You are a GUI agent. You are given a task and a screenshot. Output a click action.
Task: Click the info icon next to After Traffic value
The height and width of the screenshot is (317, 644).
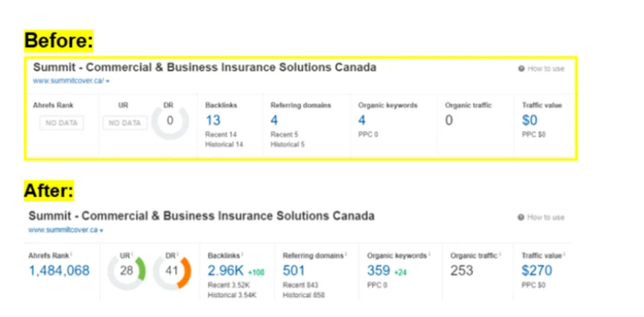tap(563, 255)
